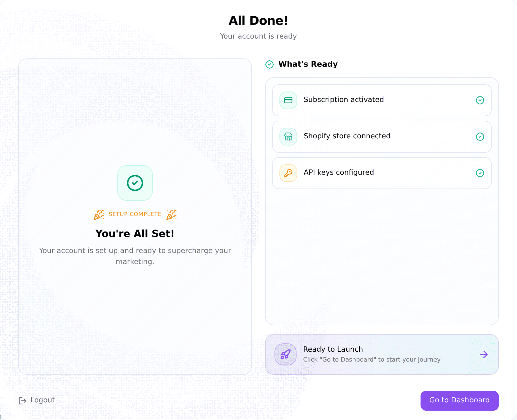Viewport: 517px width, 420px height.
Task: Open the Go to Dashboard button
Action: point(459,400)
